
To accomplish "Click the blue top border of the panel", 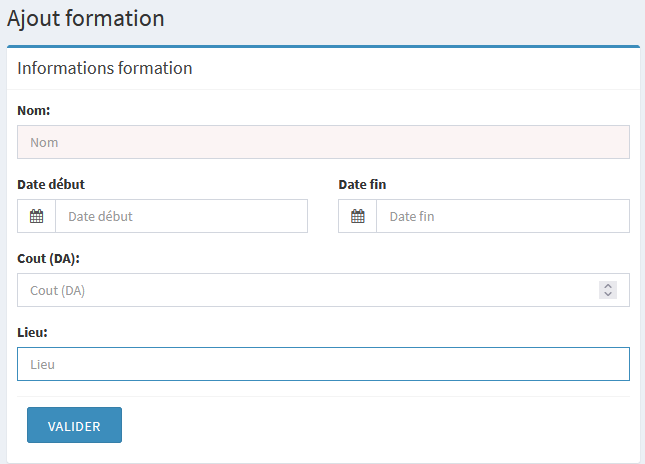I will click(x=323, y=46).
